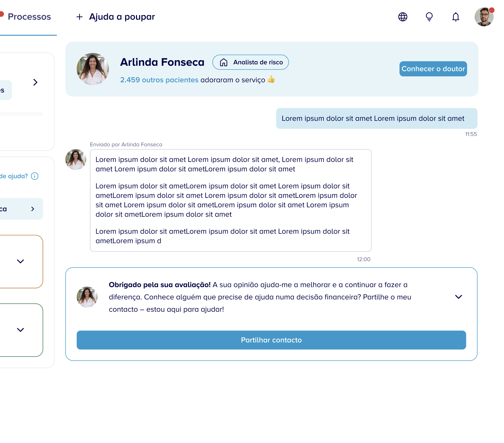
Task: Collapse the feedback message with the chevron
Action: 458,297
